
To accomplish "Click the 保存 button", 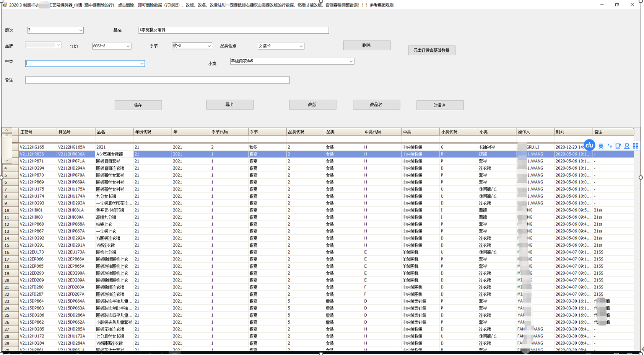I will [x=138, y=105].
